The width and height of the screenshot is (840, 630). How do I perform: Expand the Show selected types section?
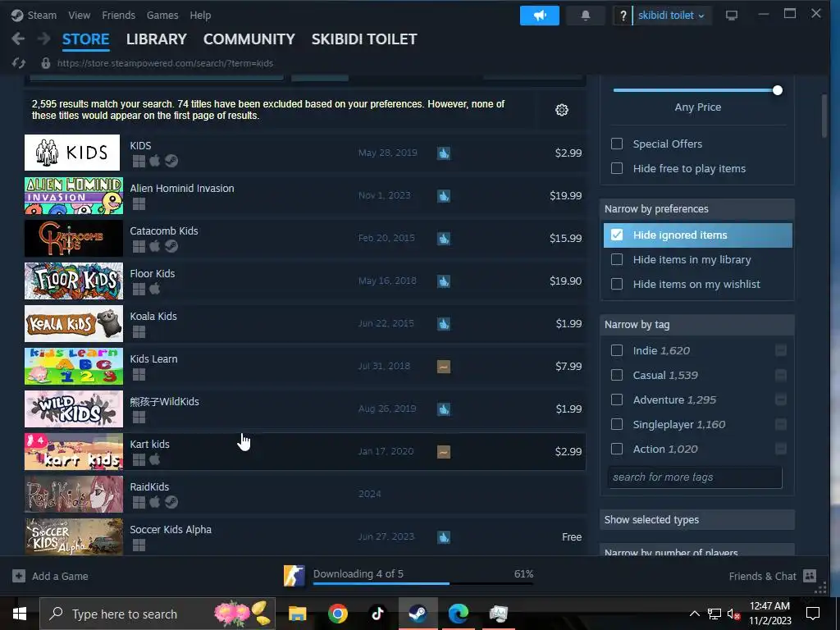697,519
